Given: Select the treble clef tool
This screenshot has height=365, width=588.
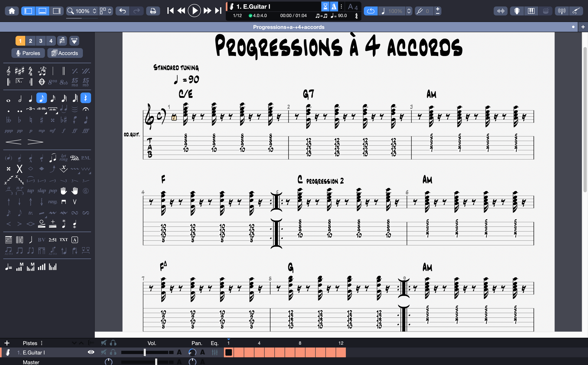Looking at the screenshot, I should (x=9, y=71).
